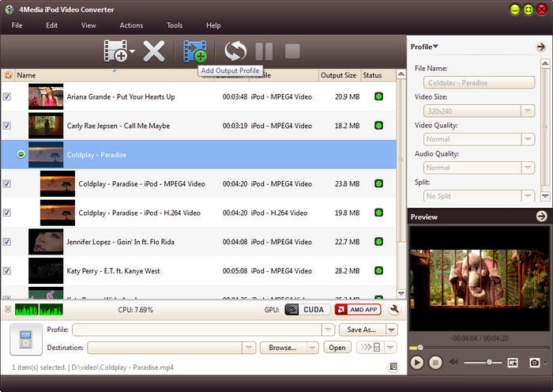553x392 pixels.
Task: Expand the Profile dropdown at the bottom
Action: pos(328,330)
